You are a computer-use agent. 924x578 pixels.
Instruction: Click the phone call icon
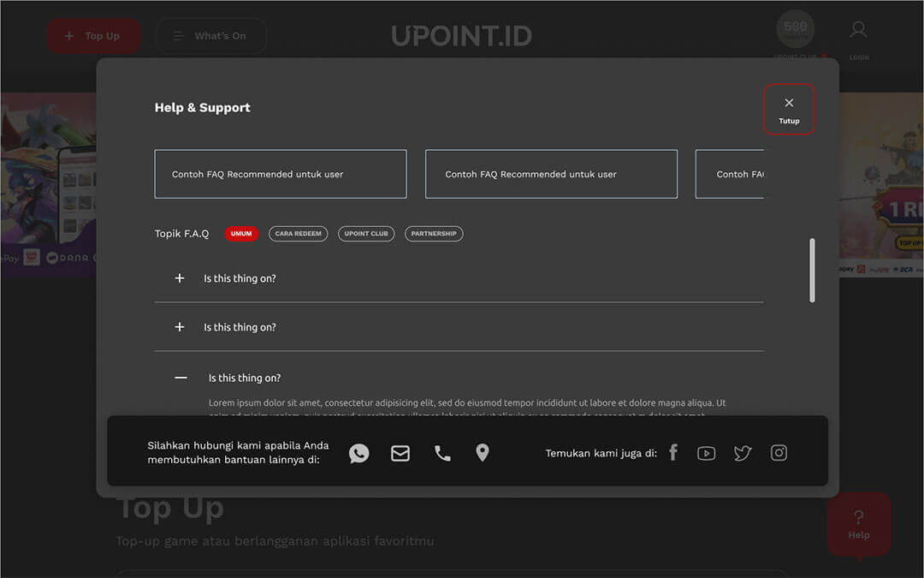pos(442,453)
